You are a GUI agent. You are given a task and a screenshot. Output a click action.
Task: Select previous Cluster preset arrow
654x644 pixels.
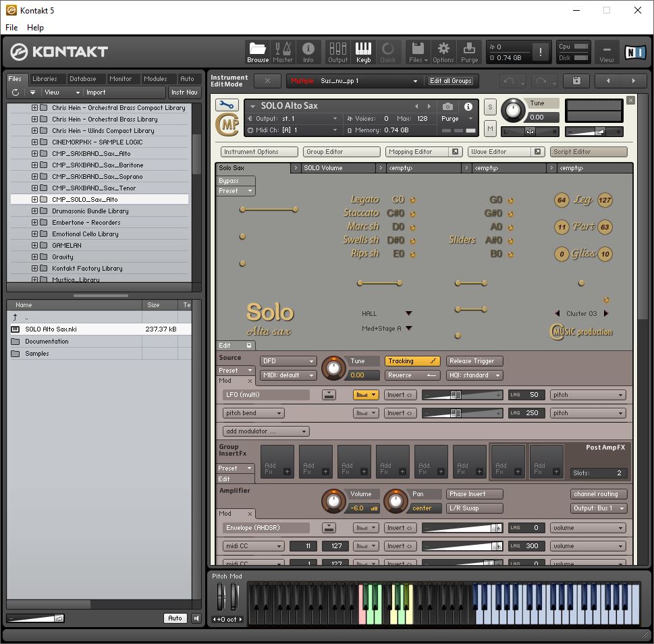tap(557, 313)
